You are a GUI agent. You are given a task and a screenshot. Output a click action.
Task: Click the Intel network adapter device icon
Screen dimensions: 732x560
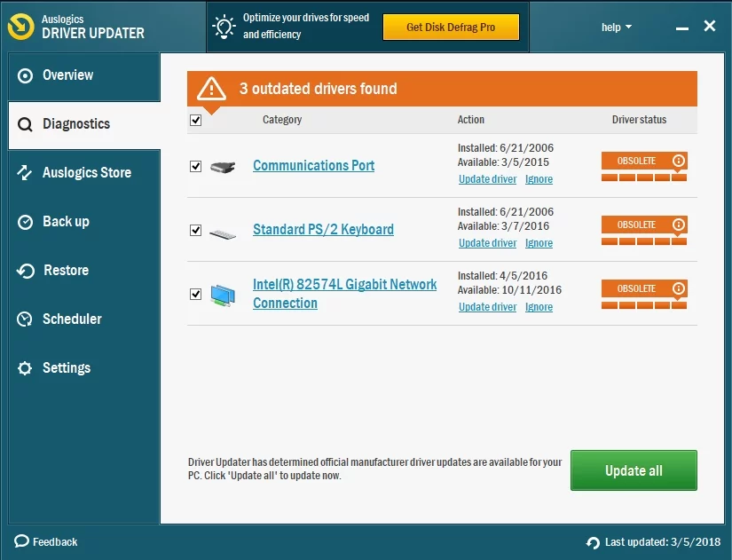tap(223, 295)
